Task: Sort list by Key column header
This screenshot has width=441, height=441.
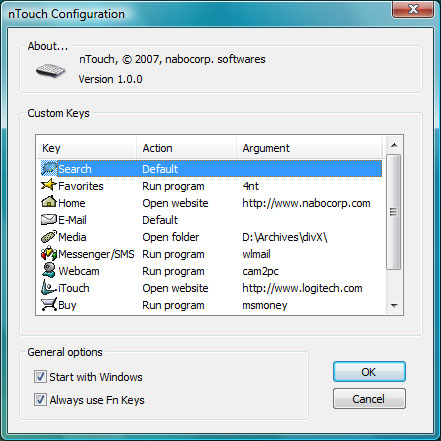Action: point(86,148)
